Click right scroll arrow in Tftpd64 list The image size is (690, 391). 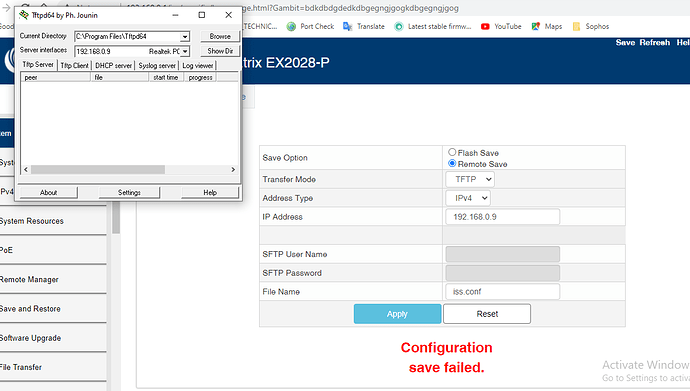[x=233, y=169]
